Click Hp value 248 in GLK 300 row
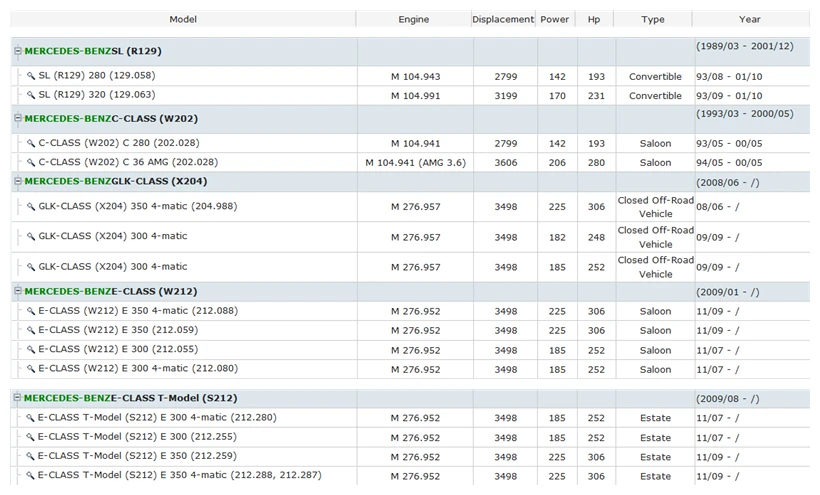The height and width of the screenshot is (495, 820). pyautogui.click(x=596, y=237)
